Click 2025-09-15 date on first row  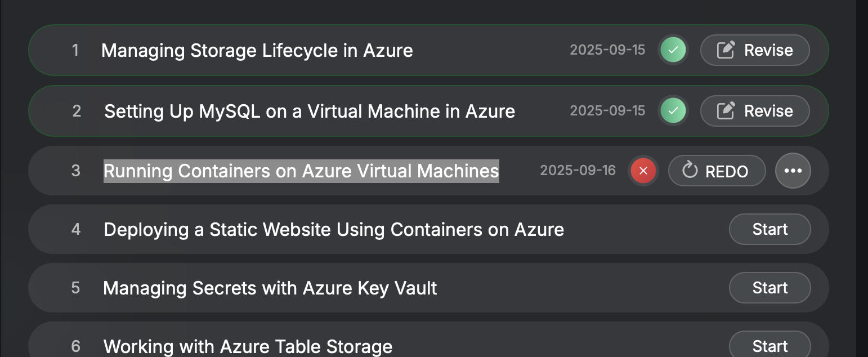coord(607,50)
